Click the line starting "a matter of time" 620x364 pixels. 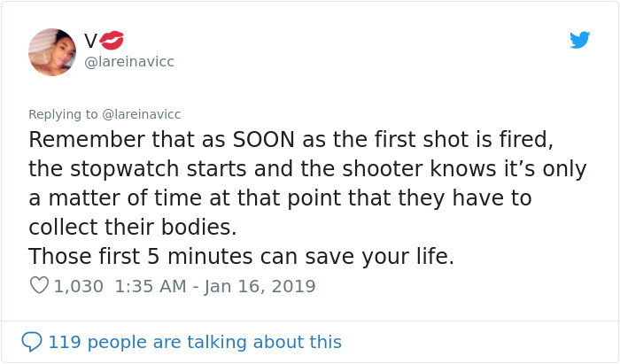[280, 197]
